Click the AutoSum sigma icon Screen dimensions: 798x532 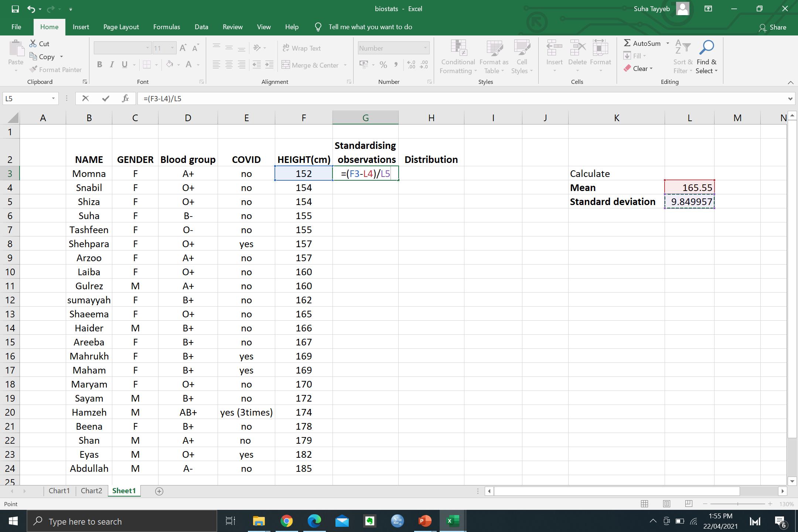coord(627,43)
